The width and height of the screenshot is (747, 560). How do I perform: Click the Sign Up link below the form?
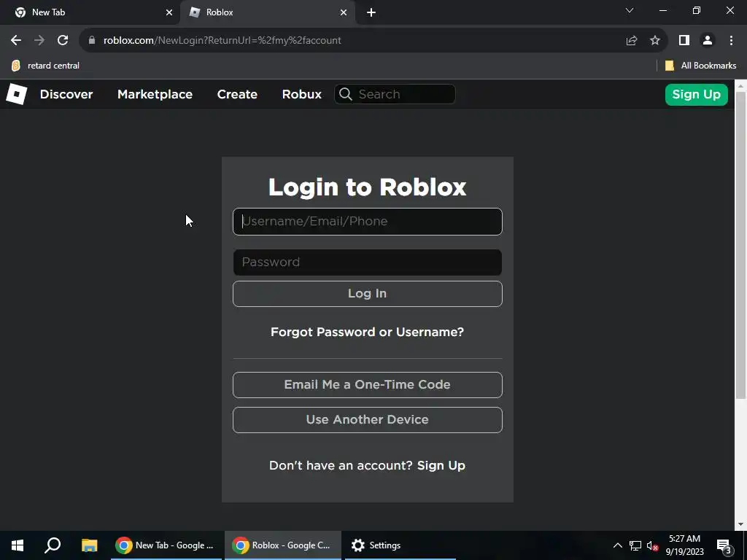click(441, 465)
